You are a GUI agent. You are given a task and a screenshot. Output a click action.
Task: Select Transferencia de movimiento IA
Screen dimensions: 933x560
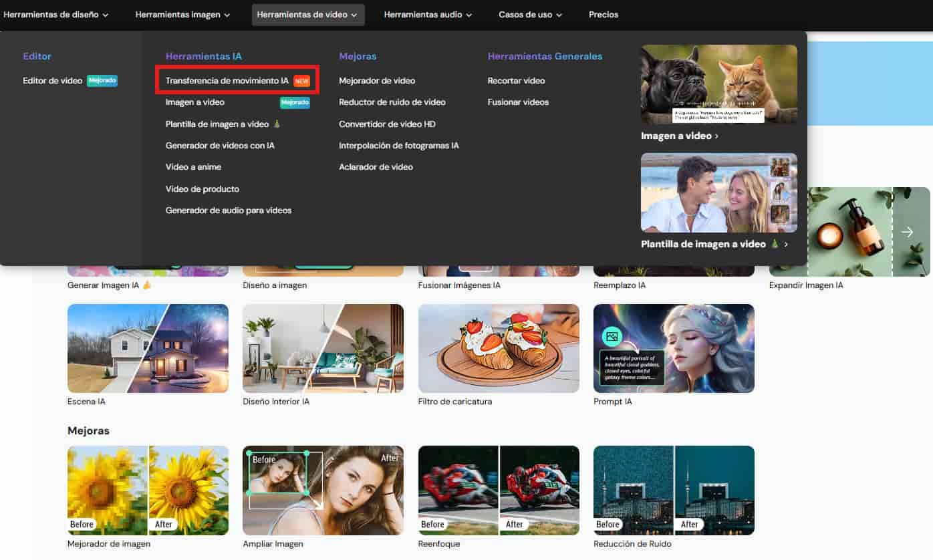[x=227, y=81]
